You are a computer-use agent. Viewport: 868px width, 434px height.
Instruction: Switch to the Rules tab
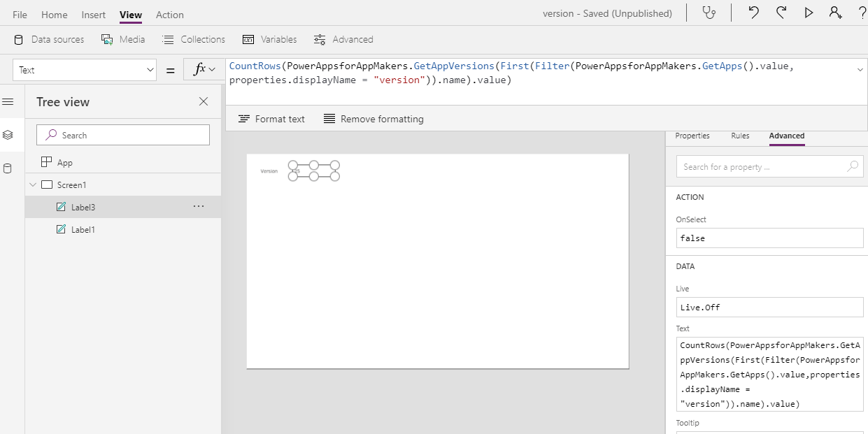pos(740,136)
